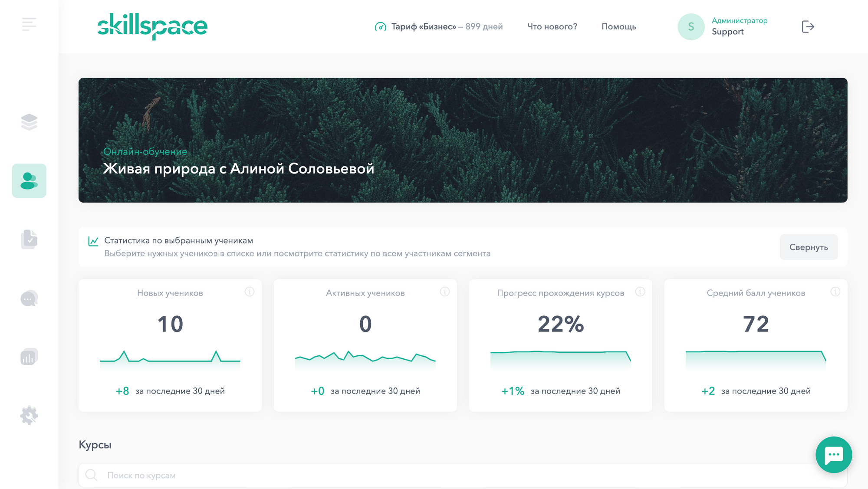Click info icon on Активных учеников card
868x489 pixels.
coord(445,292)
